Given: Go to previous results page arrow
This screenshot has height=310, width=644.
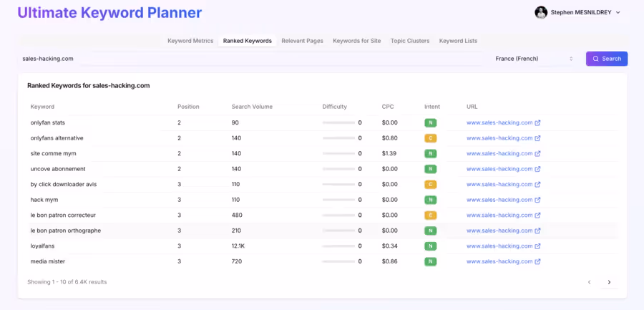Looking at the screenshot, I should point(590,282).
